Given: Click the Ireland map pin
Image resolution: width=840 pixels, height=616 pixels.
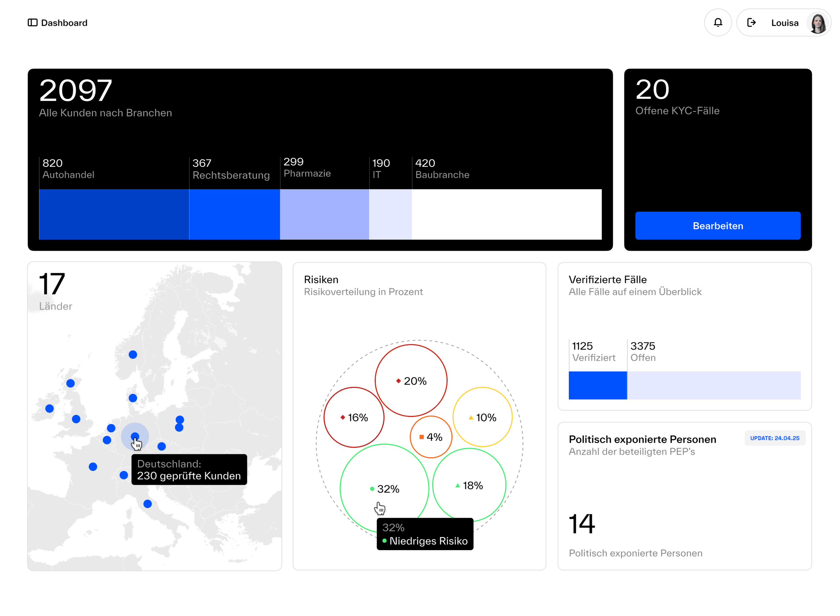Looking at the screenshot, I should tap(49, 409).
